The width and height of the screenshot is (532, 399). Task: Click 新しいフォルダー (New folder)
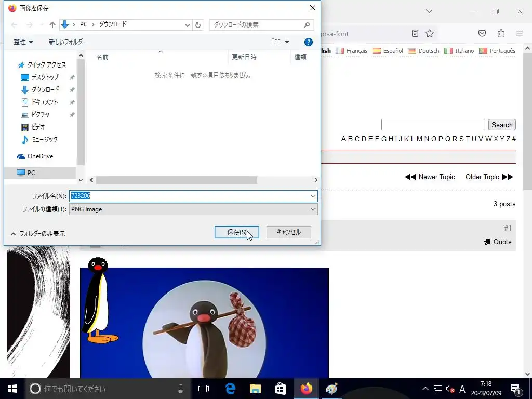point(67,42)
